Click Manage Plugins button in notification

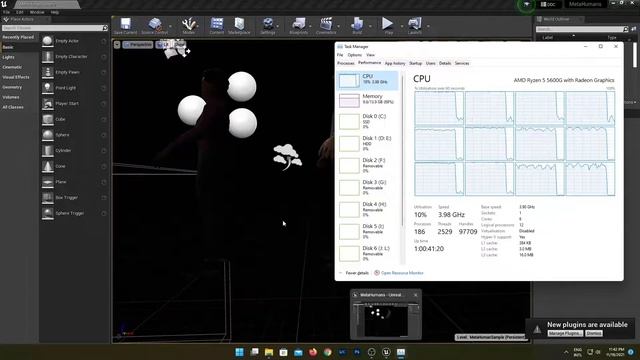coord(565,333)
